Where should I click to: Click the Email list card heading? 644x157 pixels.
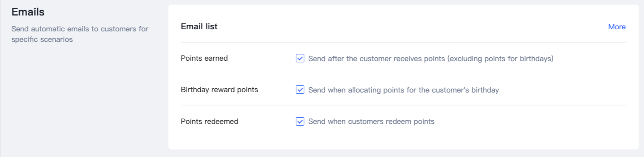click(x=199, y=26)
